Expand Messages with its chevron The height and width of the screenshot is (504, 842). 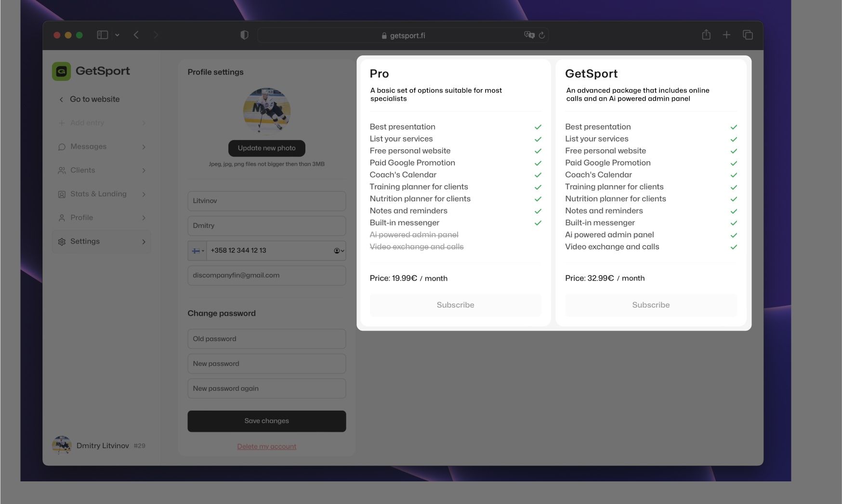(x=144, y=147)
